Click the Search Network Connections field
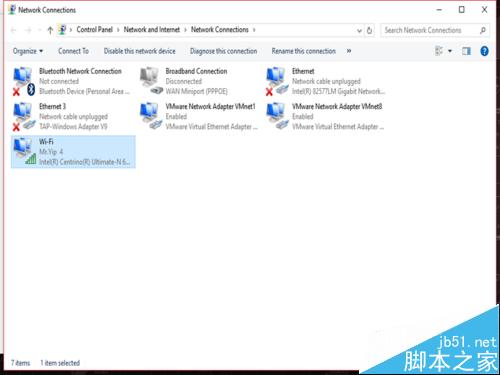Screen dimensions: 500x375 click(435, 30)
